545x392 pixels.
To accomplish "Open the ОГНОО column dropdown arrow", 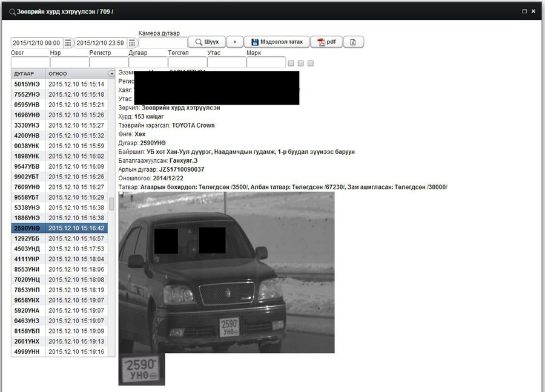I will click(111, 73).
